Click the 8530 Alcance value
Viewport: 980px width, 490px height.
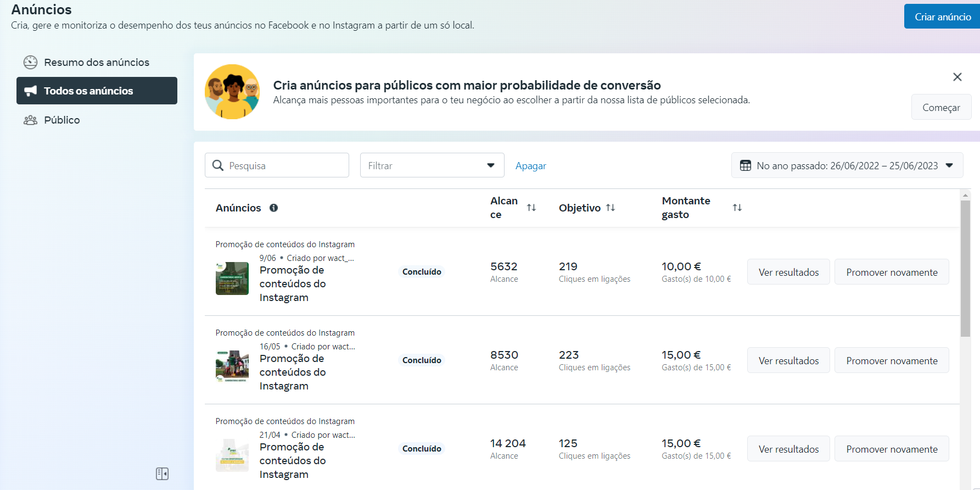point(504,355)
